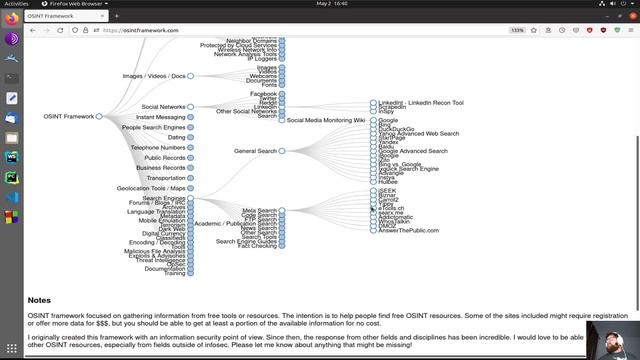Open the Social Media Monitoring Wiki link
The height and width of the screenshot is (360, 640).
(x=326, y=120)
